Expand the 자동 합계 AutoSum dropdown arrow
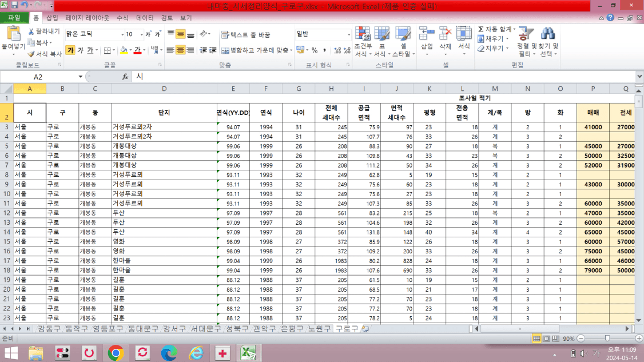 coord(514,29)
